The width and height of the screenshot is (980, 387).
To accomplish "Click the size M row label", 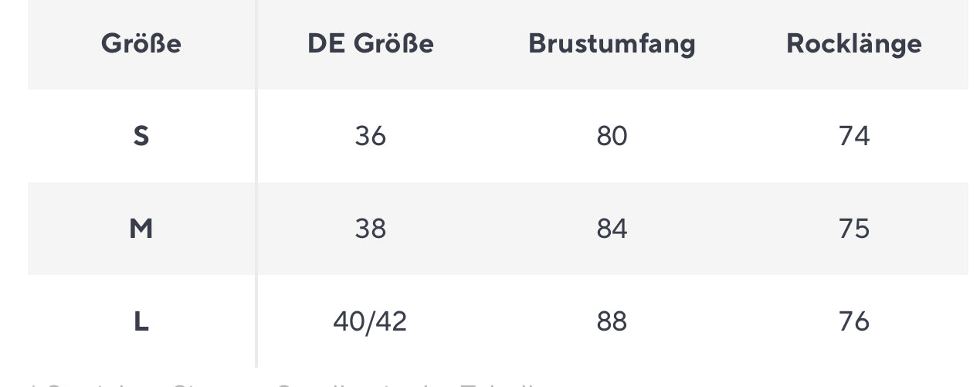I will click(x=141, y=229).
